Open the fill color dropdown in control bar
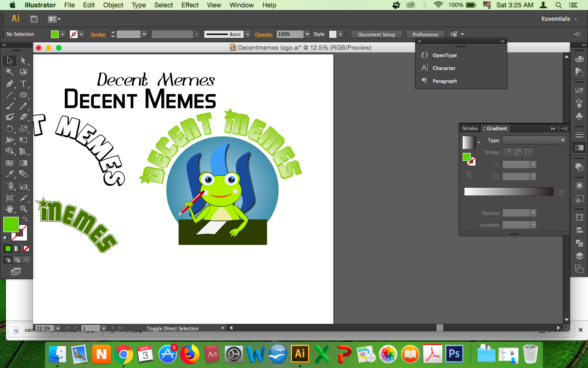Image resolution: width=588 pixels, height=368 pixels. (63, 34)
